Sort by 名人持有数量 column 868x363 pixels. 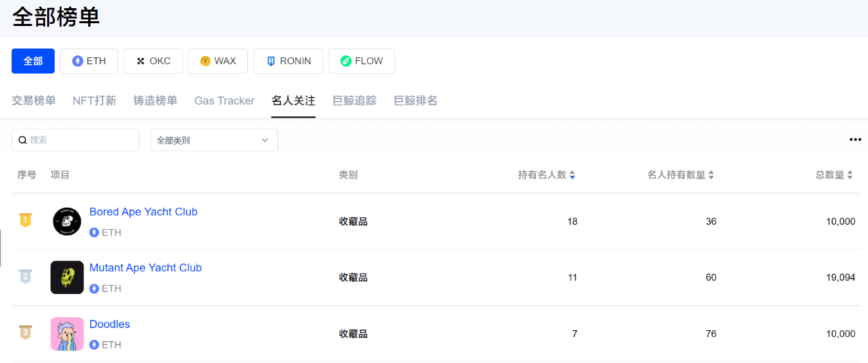pyautogui.click(x=680, y=175)
